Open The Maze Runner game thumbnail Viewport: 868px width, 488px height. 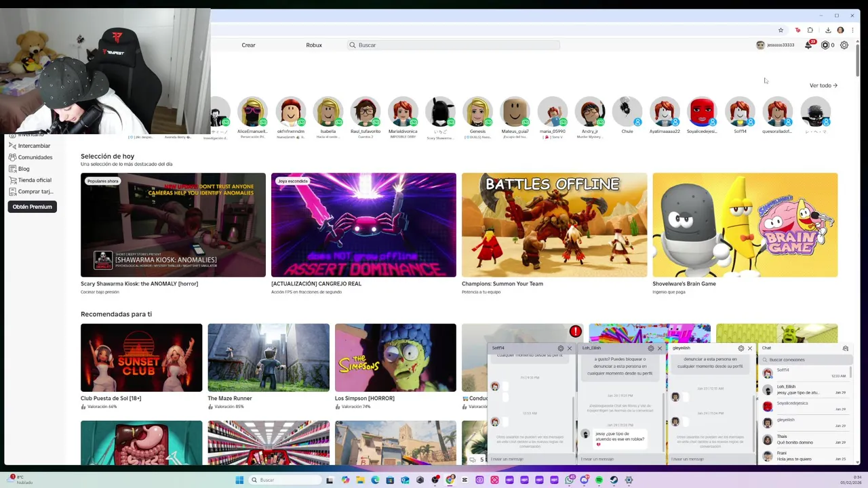269,358
